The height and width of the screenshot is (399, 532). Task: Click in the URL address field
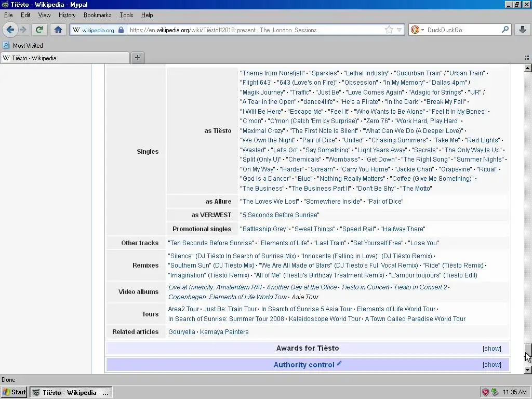pos(256,30)
